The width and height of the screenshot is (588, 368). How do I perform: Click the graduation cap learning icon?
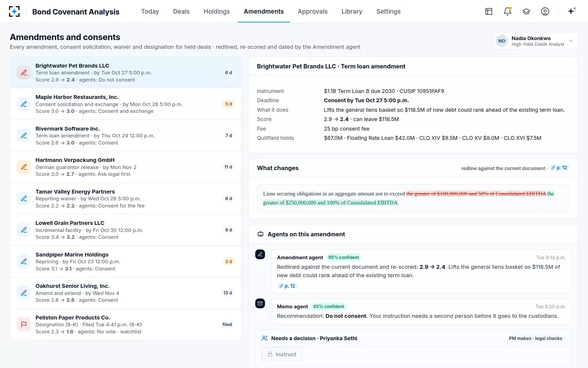526,11
